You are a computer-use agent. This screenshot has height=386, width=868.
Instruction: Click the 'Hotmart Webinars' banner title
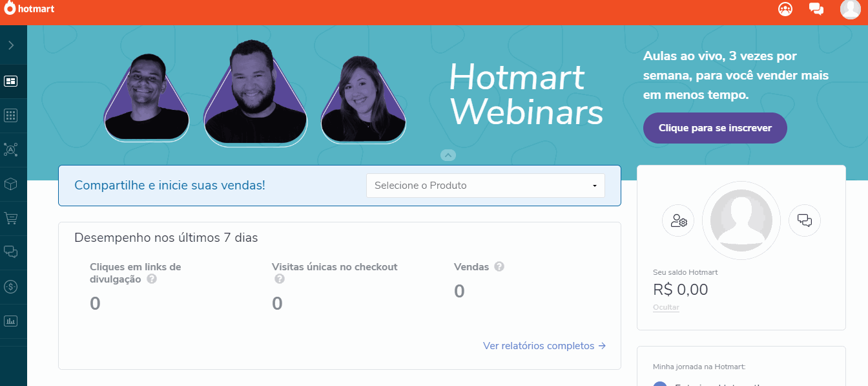[x=526, y=95]
